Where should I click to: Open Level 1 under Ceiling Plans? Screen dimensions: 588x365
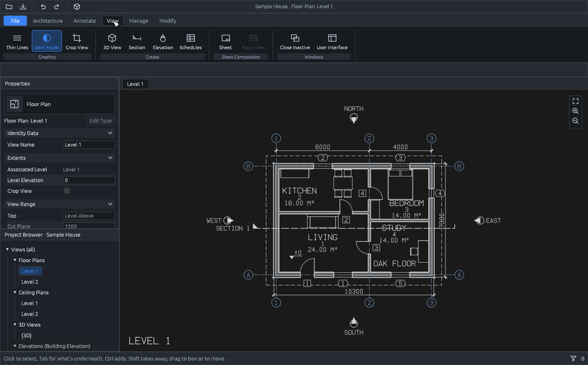pos(30,303)
